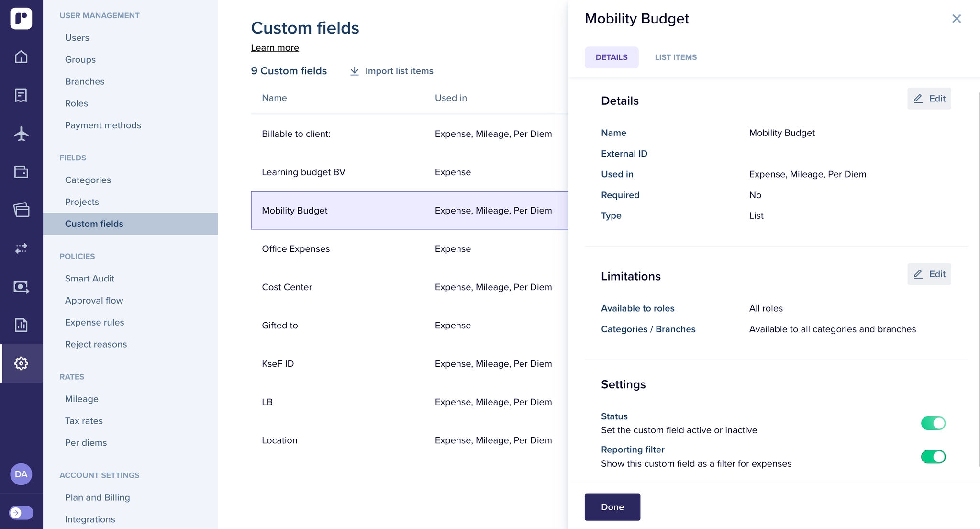Open the Home dashboard icon

click(21, 57)
